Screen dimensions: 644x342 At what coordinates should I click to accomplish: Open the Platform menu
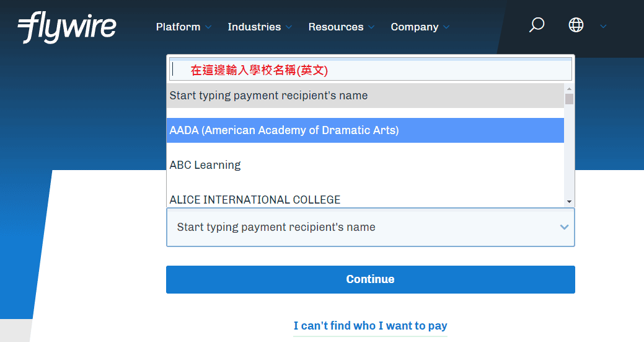(x=178, y=27)
